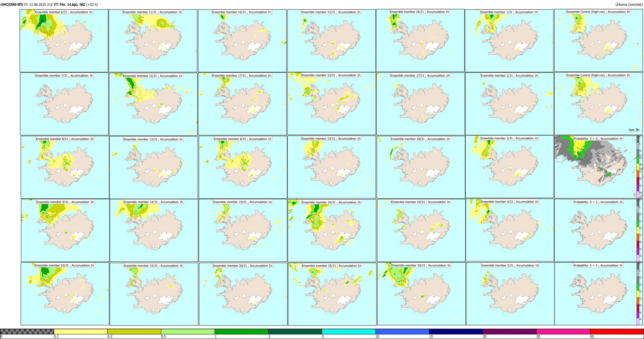Select the Ensemble member 16/31 map panel
Viewport: 644px width, 339px height.
[242, 41]
